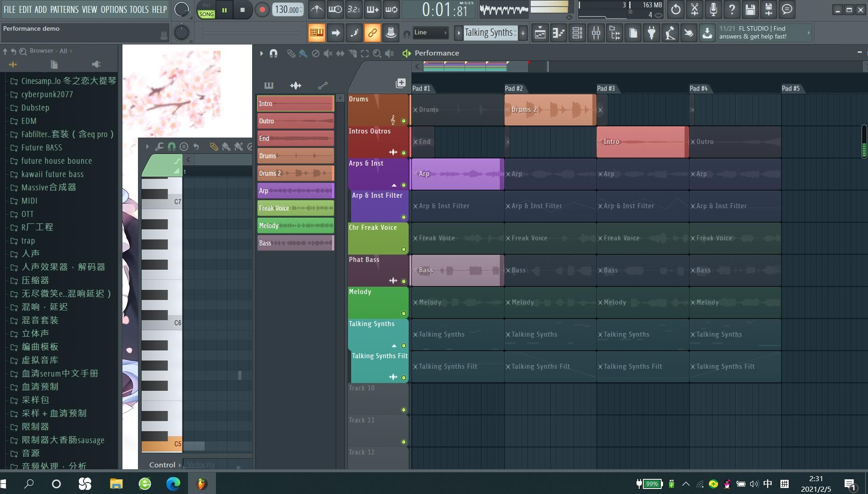Image resolution: width=868 pixels, height=494 pixels.
Task: Mute the Drums track green light
Action: pyautogui.click(x=404, y=121)
